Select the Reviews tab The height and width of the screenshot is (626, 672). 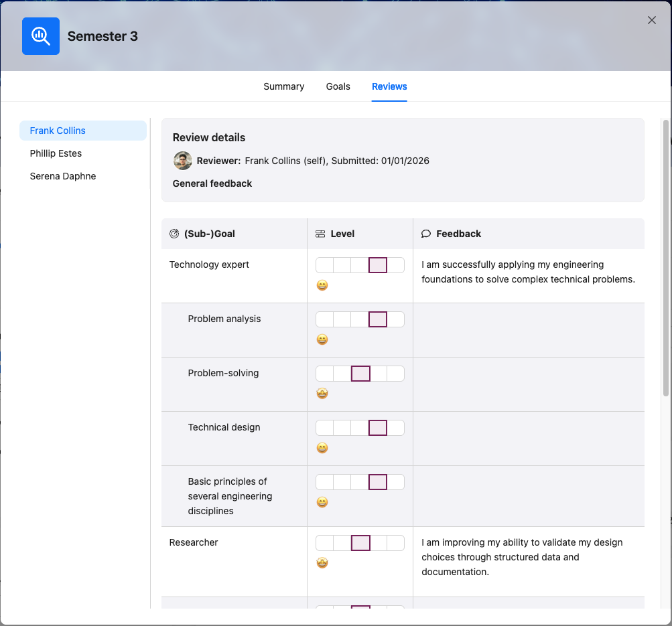(389, 86)
